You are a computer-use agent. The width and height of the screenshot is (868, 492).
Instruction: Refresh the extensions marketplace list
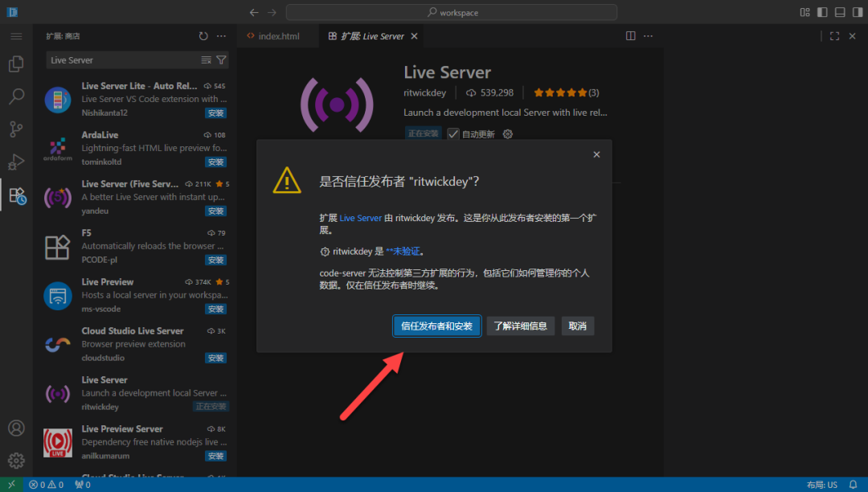(203, 36)
